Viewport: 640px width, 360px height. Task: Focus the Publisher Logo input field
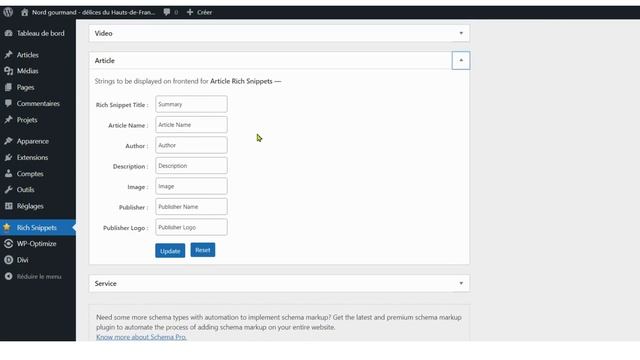click(191, 227)
